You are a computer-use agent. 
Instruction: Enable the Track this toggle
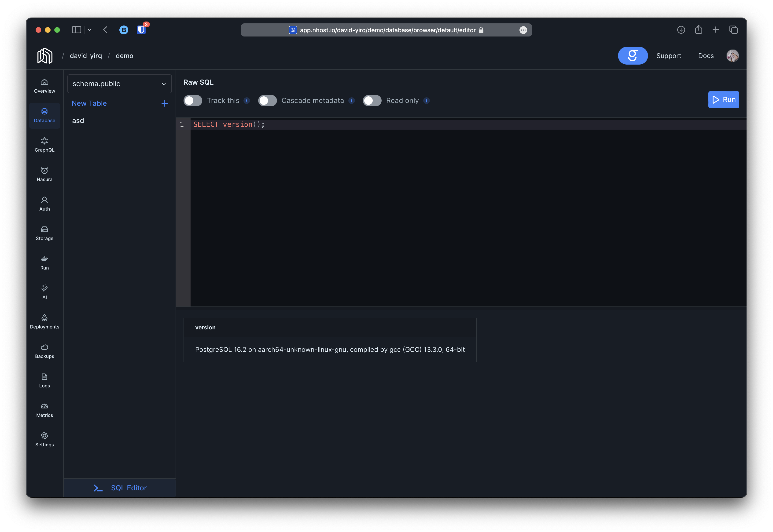193,101
